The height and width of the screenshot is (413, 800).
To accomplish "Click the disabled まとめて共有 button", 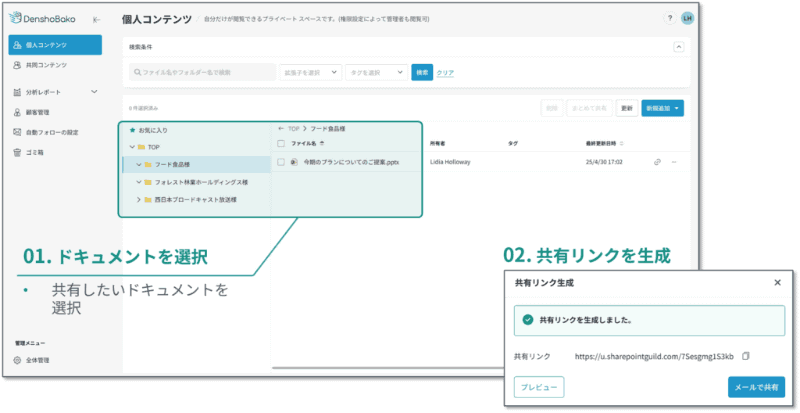I will 589,108.
